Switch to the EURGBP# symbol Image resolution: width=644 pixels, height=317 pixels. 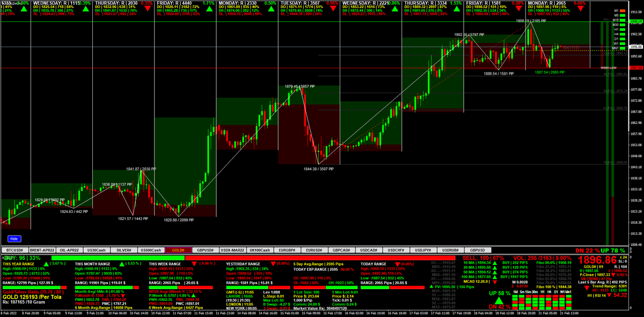[287, 250]
